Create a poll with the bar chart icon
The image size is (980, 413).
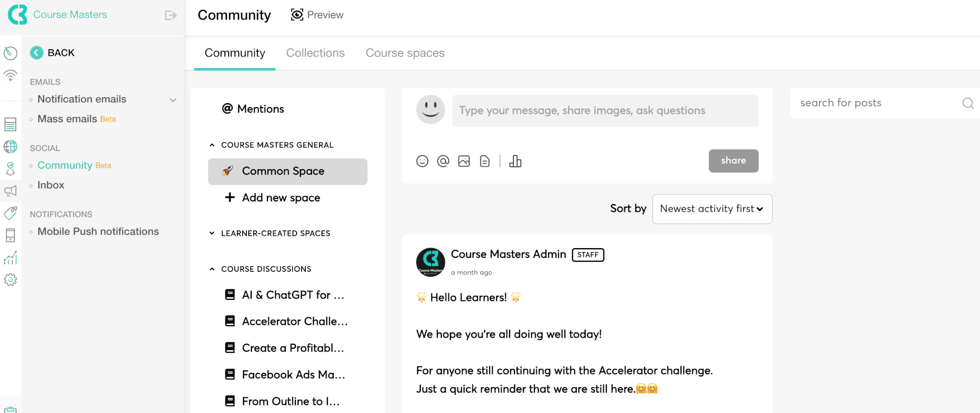pyautogui.click(x=515, y=161)
